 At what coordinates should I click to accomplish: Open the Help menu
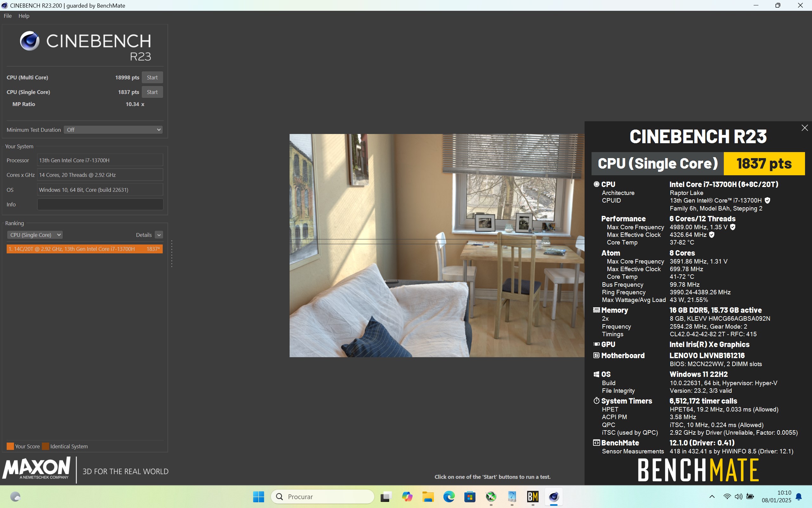pyautogui.click(x=24, y=16)
